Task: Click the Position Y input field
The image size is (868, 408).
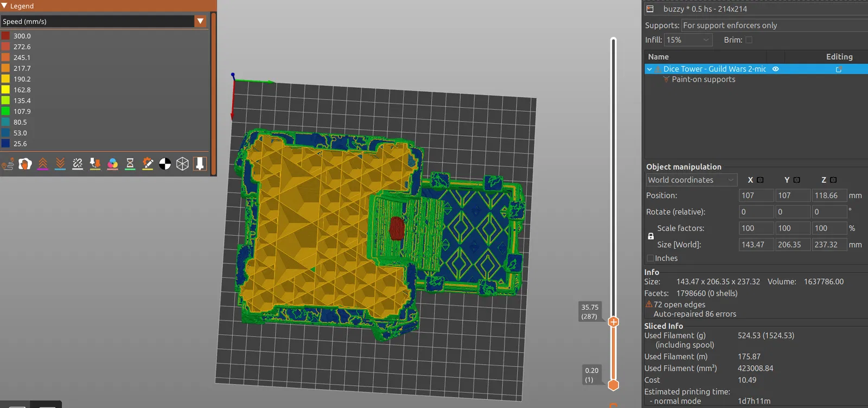Action: tap(793, 195)
